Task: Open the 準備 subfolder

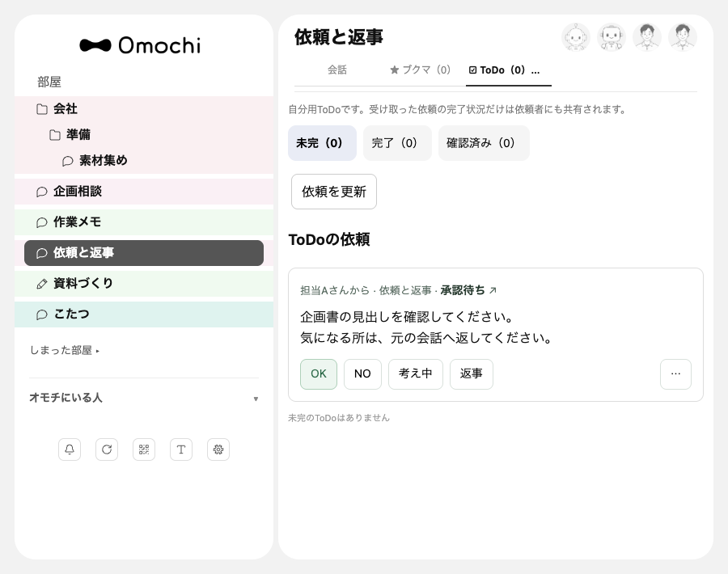Action: click(x=144, y=134)
